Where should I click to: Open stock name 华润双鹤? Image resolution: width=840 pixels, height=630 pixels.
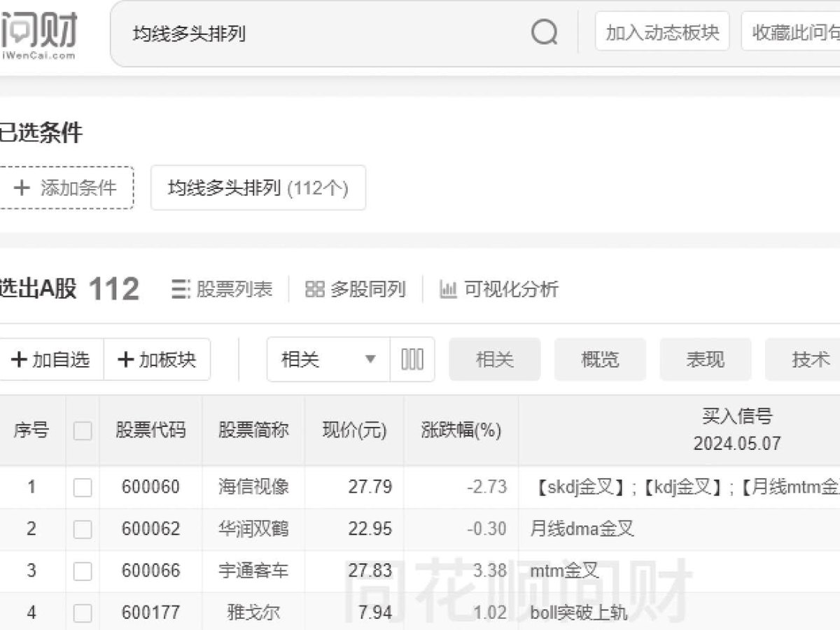coord(253,529)
